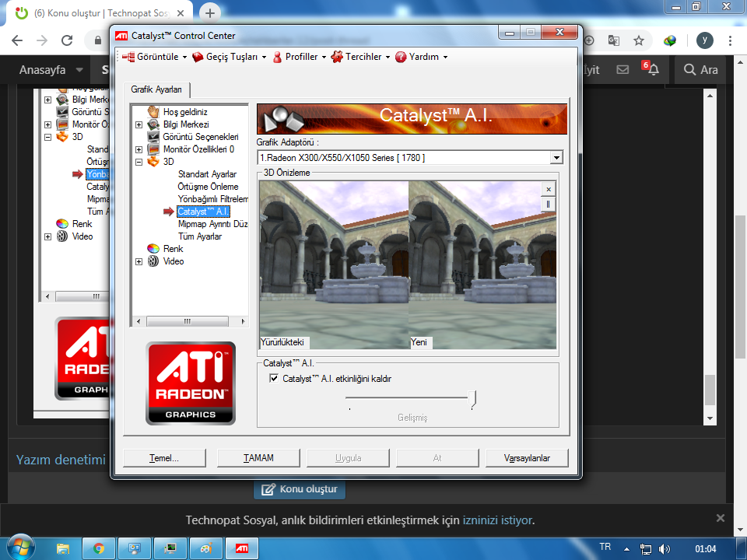This screenshot has width=747, height=560.
Task: Click the Bilgi Merkezi icon in dialog tree
Action: pyautogui.click(x=153, y=124)
